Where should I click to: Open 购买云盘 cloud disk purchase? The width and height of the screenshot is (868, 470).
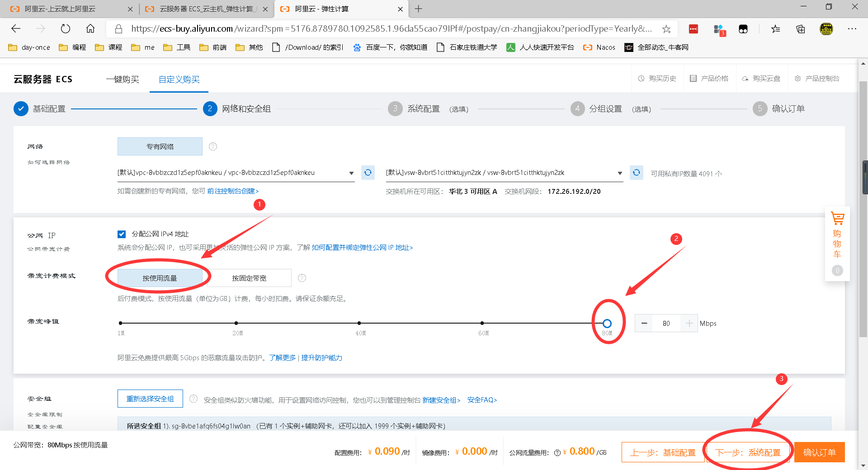[761, 78]
